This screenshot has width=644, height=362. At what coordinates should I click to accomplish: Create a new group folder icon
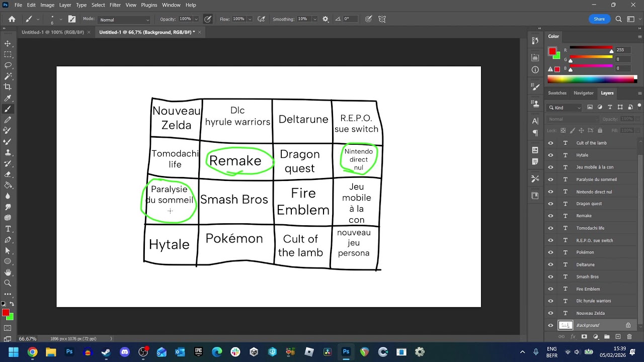tap(607, 336)
